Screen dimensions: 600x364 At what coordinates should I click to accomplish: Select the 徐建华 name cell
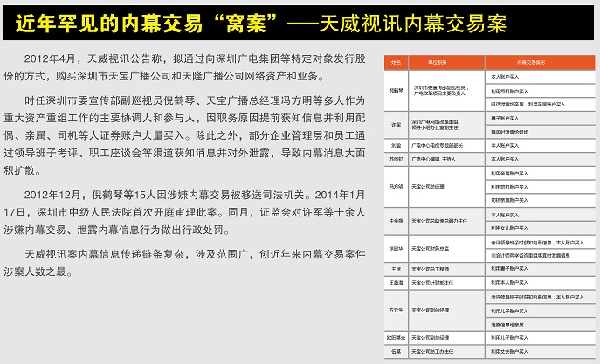pyautogui.click(x=396, y=248)
